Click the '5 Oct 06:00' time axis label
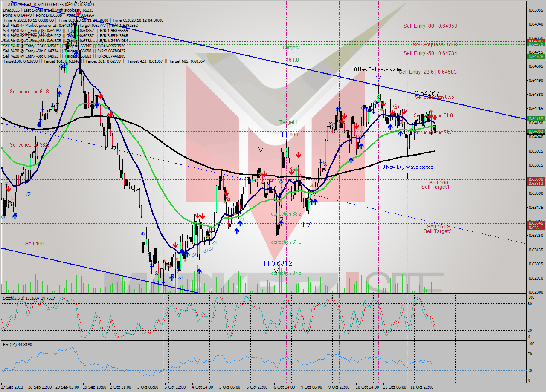This screenshot has height=392, width=546. click(x=230, y=387)
